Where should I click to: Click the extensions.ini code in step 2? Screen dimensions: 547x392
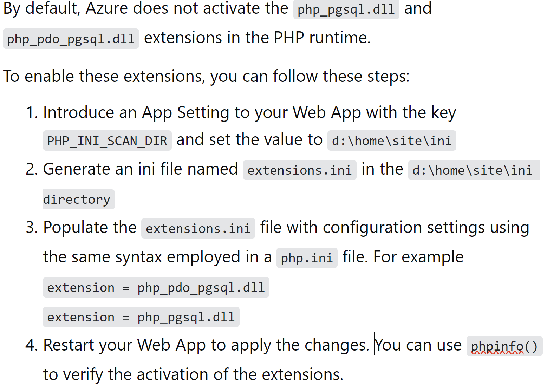click(x=300, y=170)
